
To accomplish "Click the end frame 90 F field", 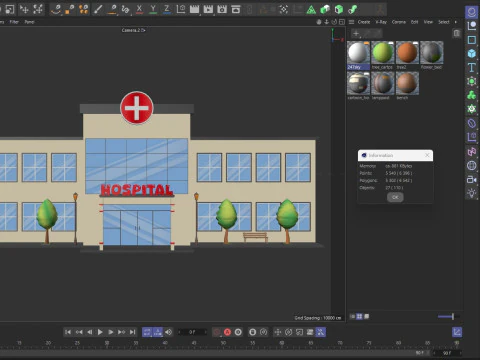I will click(448, 353).
